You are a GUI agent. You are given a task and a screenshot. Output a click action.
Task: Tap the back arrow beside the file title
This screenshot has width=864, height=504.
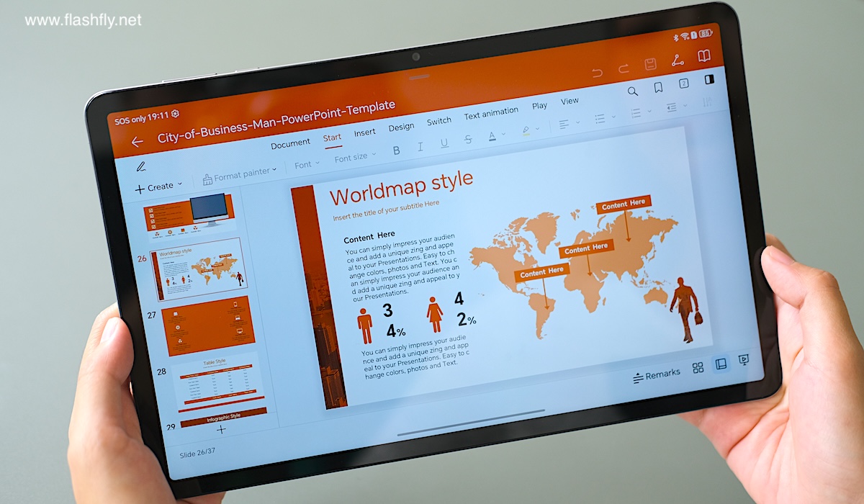(137, 142)
